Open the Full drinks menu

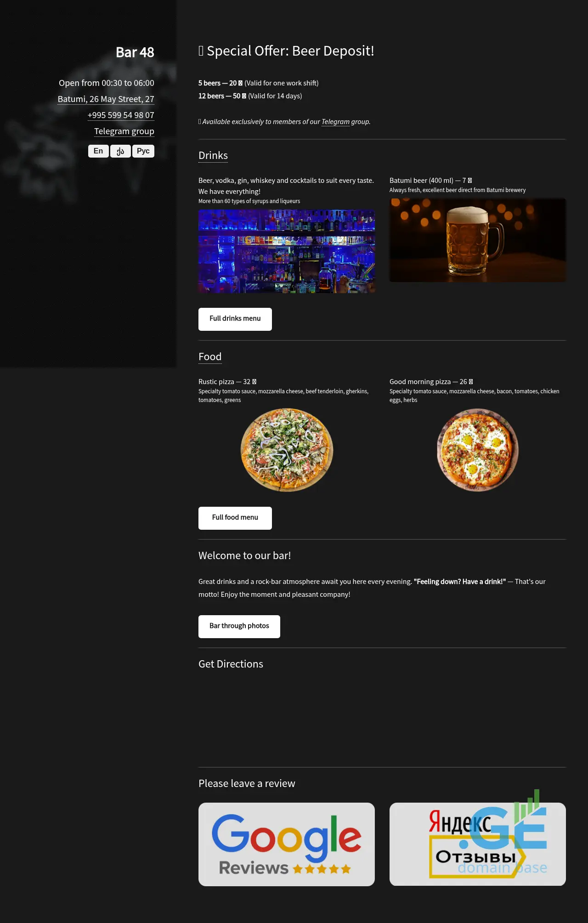235,319
